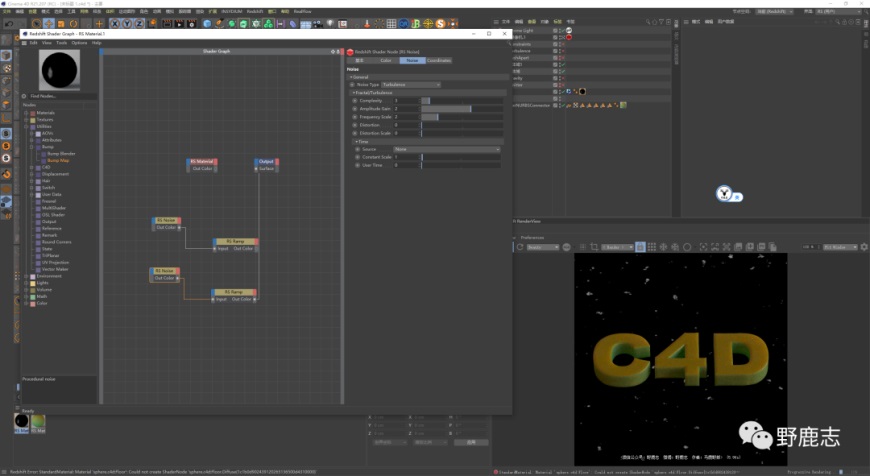Click the orange S plugin icon in toolbar

pyautogui.click(x=441, y=24)
